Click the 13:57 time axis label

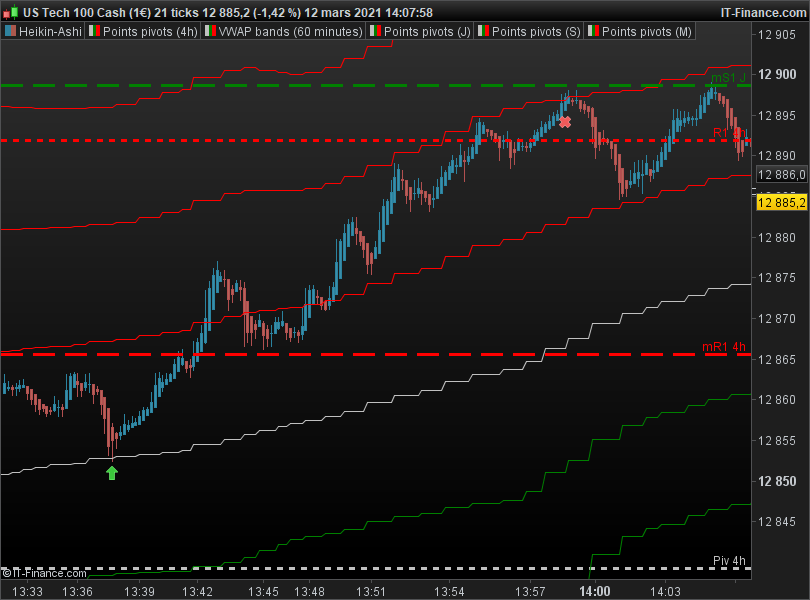pos(530,591)
